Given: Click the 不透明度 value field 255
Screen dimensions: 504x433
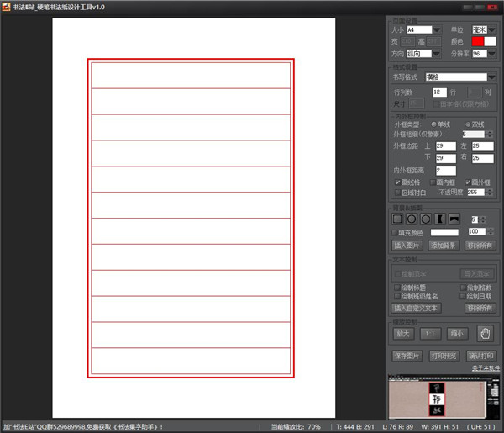Looking at the screenshot, I should click(476, 192).
